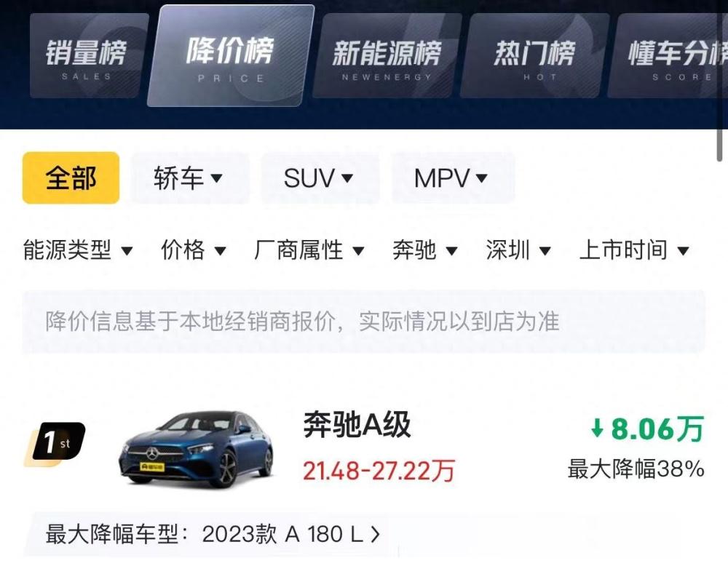Select the 全部 category filter

(71, 178)
